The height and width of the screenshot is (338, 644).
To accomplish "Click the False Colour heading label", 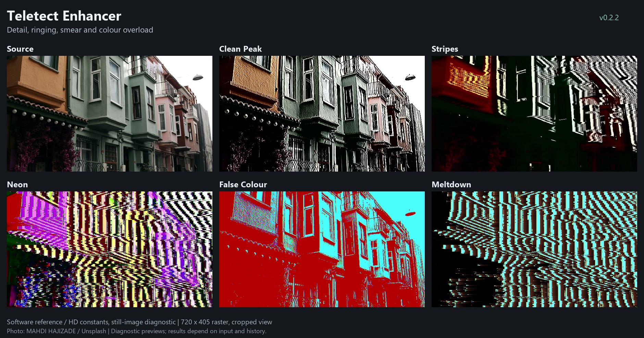I will tap(243, 185).
